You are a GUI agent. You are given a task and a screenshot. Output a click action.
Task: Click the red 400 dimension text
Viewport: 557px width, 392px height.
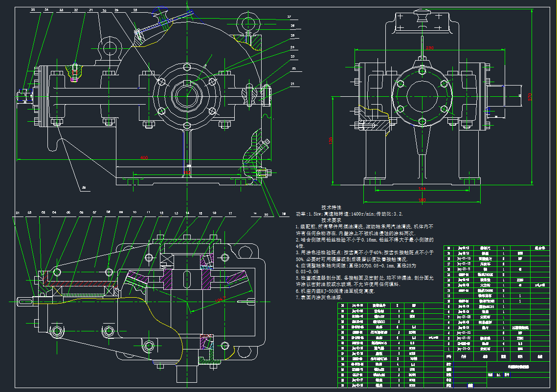143,157
